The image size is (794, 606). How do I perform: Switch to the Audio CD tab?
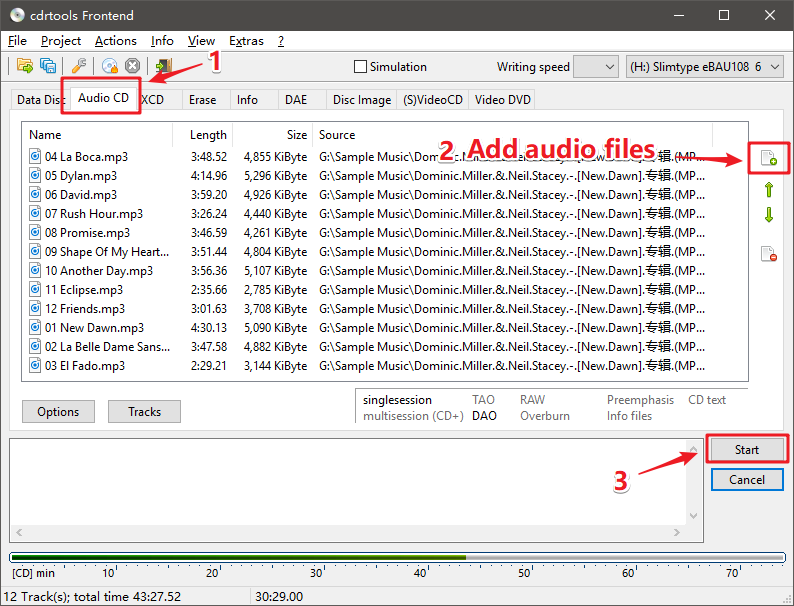pyautogui.click(x=103, y=98)
